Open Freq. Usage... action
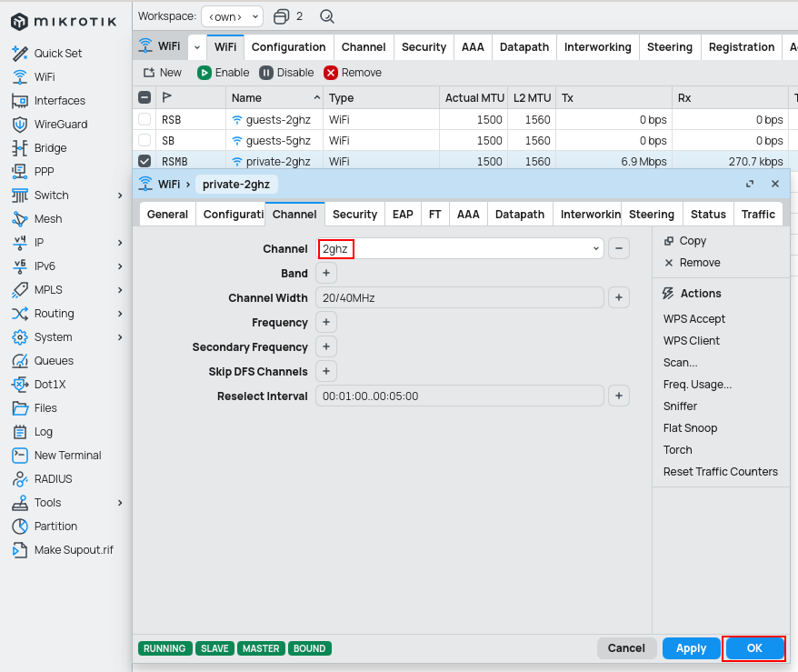Screen dimensions: 798x672 (x=697, y=385)
